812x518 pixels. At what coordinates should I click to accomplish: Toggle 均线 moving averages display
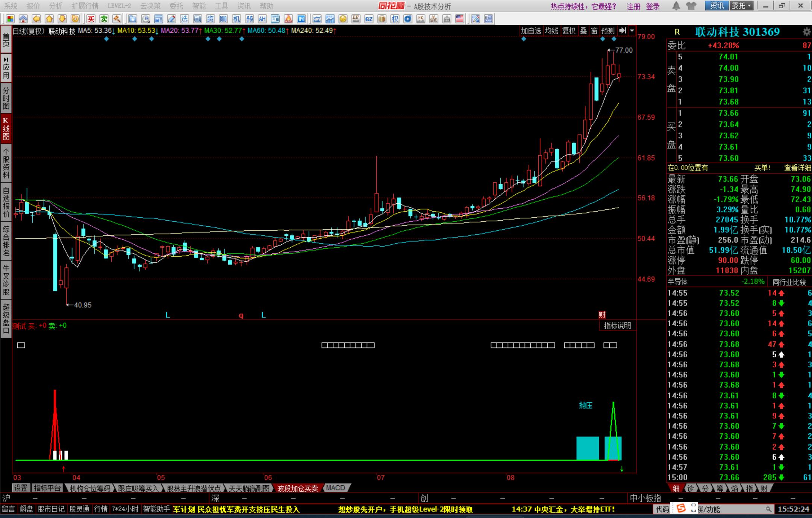(551, 31)
